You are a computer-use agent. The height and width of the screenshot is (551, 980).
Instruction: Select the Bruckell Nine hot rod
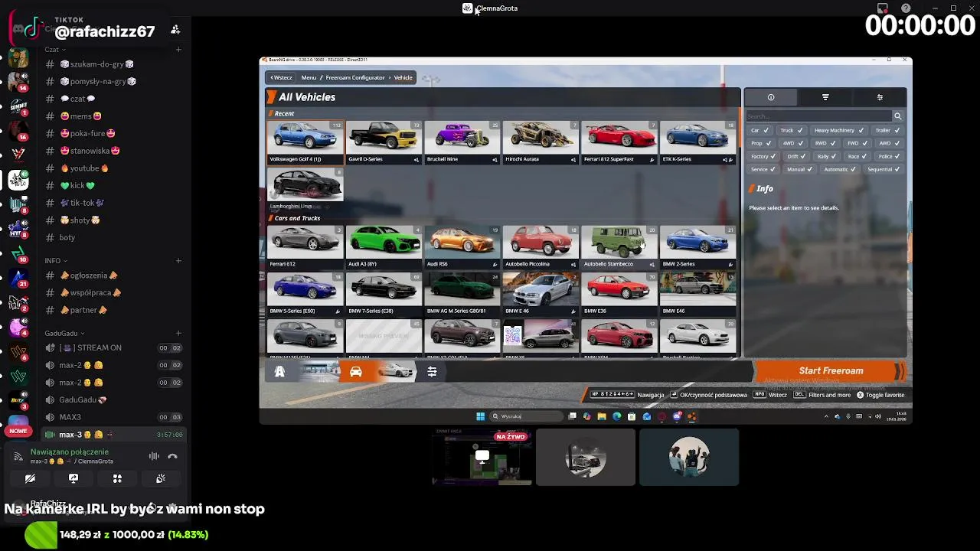point(462,142)
